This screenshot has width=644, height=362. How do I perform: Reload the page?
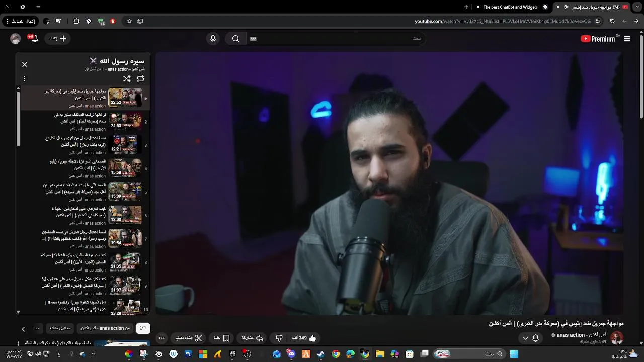pos(612,21)
